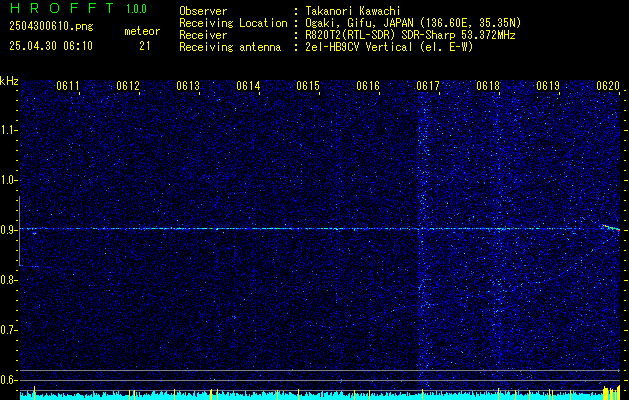Screen dimensions: 629x400
Task: Click the kHz axis unit label
Action: click(x=9, y=81)
